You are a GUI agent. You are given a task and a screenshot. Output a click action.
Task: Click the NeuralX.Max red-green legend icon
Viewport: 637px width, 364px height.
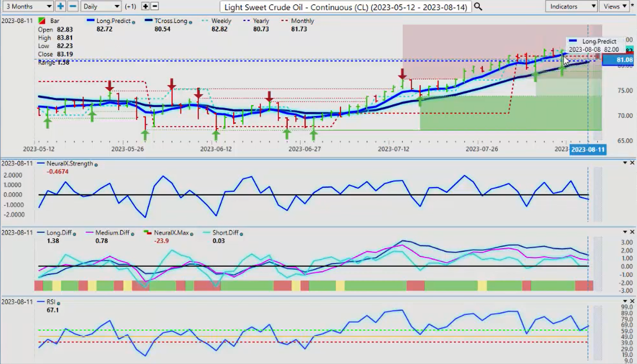click(x=148, y=233)
